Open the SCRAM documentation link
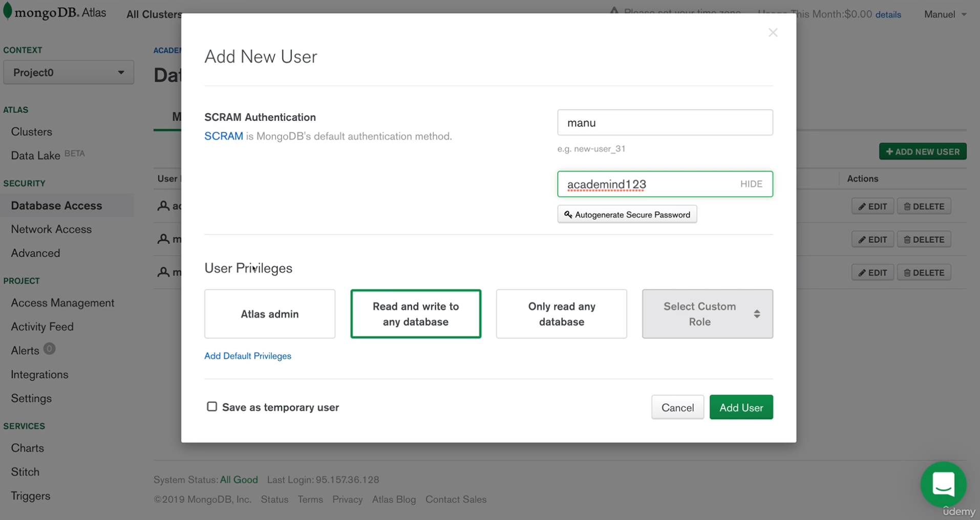 click(224, 136)
